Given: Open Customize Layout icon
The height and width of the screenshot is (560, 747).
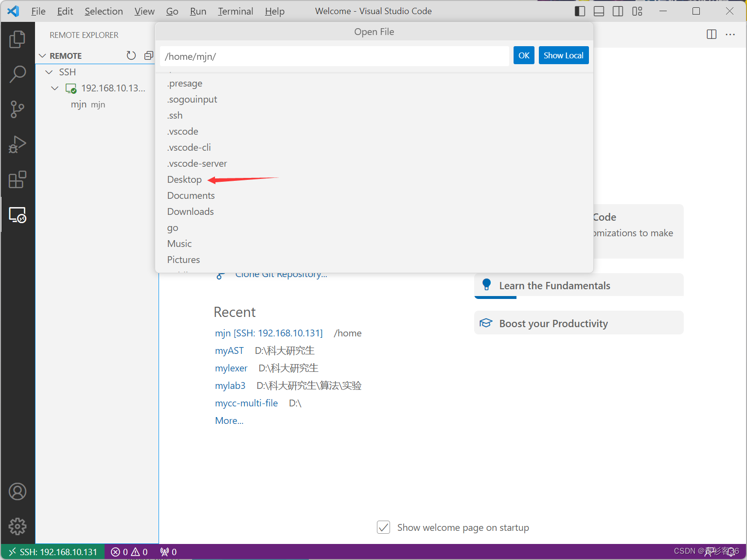Looking at the screenshot, I should click(638, 11).
